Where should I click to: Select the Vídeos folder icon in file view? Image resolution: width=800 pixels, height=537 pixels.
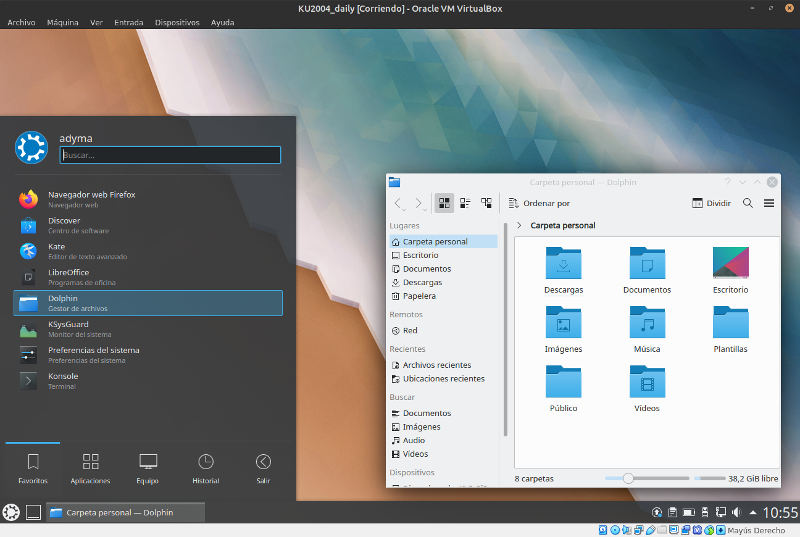click(647, 381)
